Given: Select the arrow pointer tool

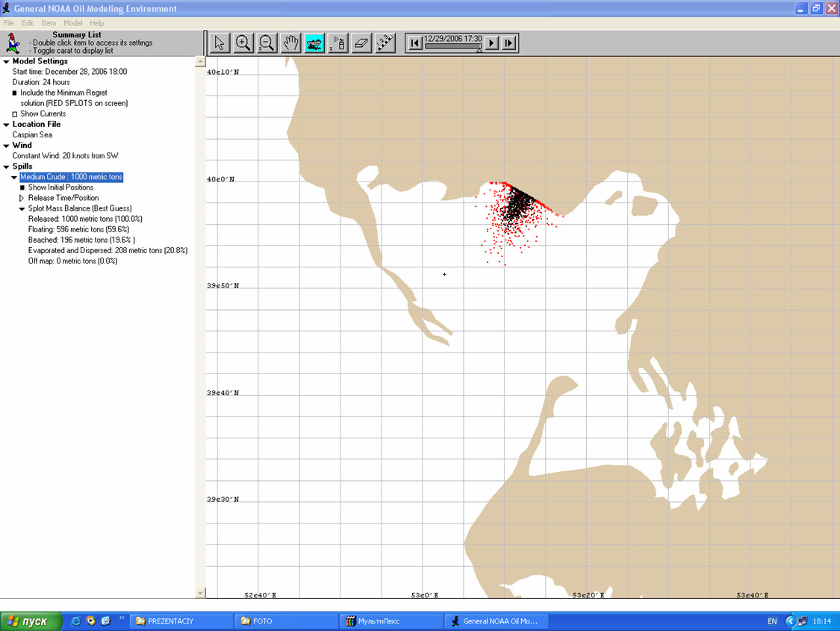Looking at the screenshot, I should tap(220, 43).
